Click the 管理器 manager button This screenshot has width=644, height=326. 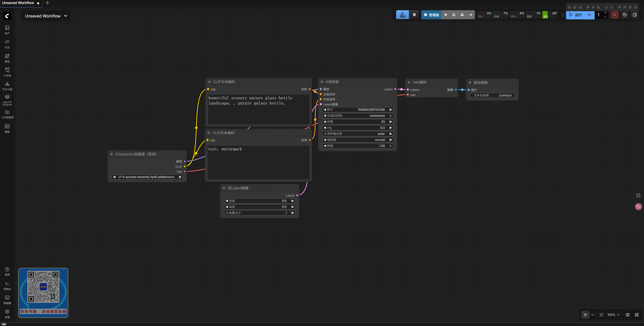pos(431,15)
